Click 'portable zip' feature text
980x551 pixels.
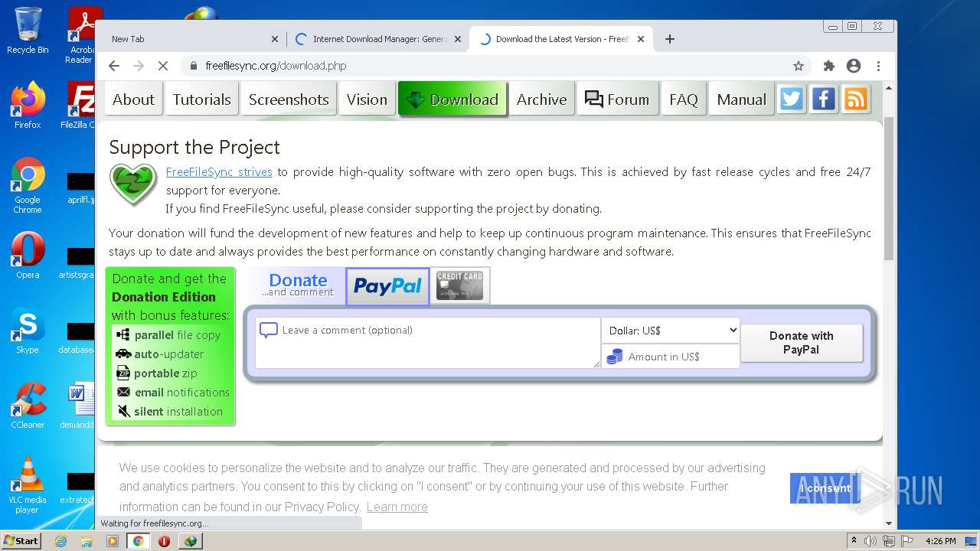point(165,373)
